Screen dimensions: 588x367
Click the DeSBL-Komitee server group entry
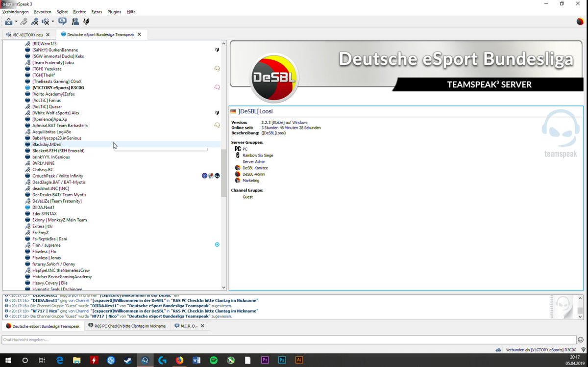coord(255,168)
